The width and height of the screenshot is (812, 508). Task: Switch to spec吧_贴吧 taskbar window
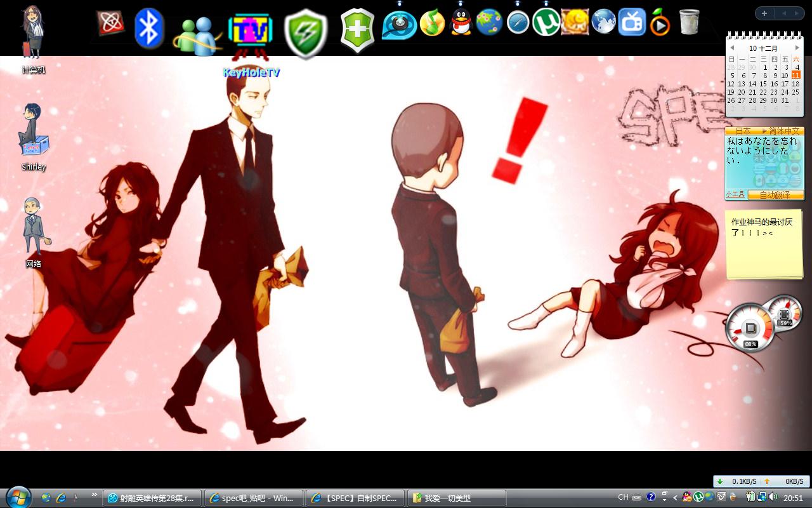point(254,498)
